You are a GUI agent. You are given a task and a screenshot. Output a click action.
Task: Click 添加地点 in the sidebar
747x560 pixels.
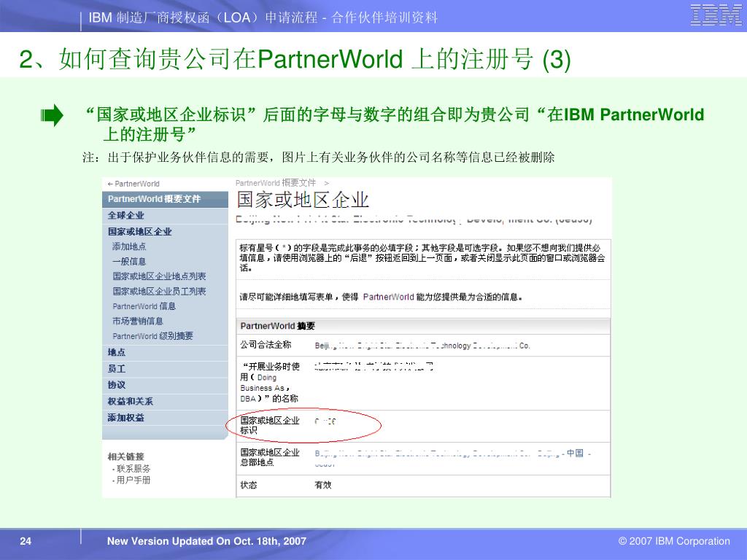[129, 246]
